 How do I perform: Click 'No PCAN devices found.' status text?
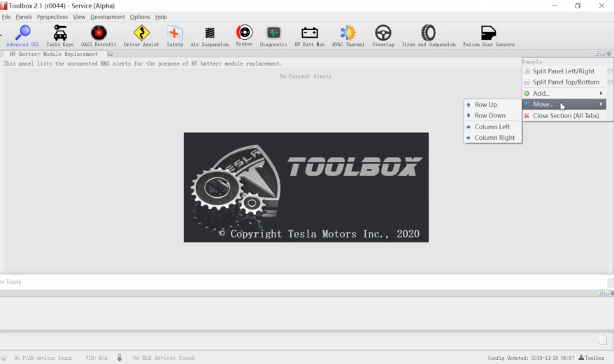coord(43,358)
